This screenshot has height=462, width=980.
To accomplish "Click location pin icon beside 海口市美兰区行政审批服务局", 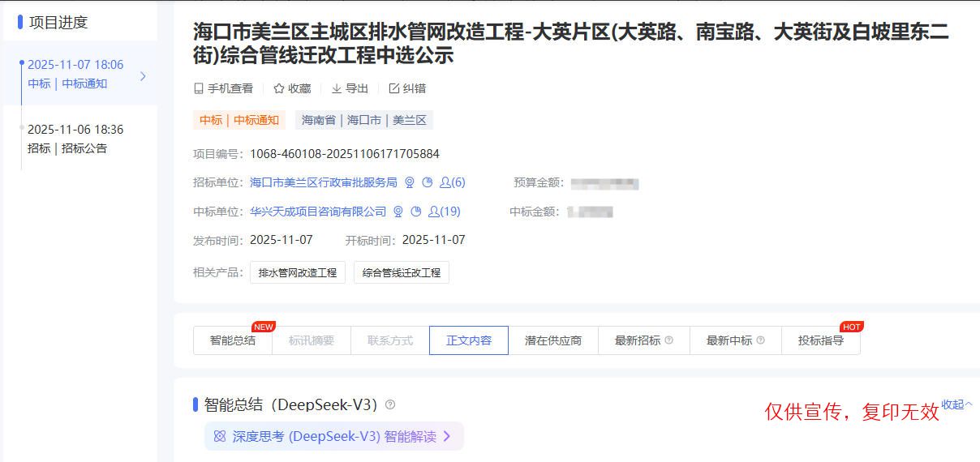I will tap(410, 183).
